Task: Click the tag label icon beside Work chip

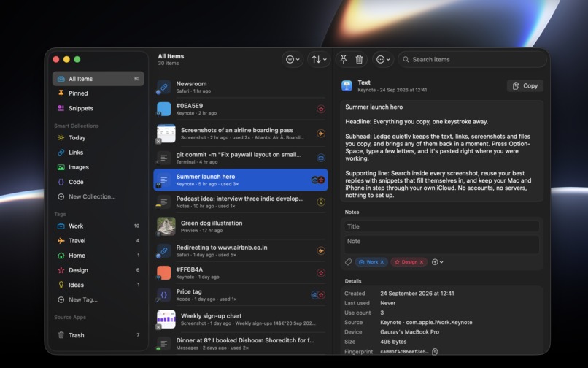Action: point(349,262)
